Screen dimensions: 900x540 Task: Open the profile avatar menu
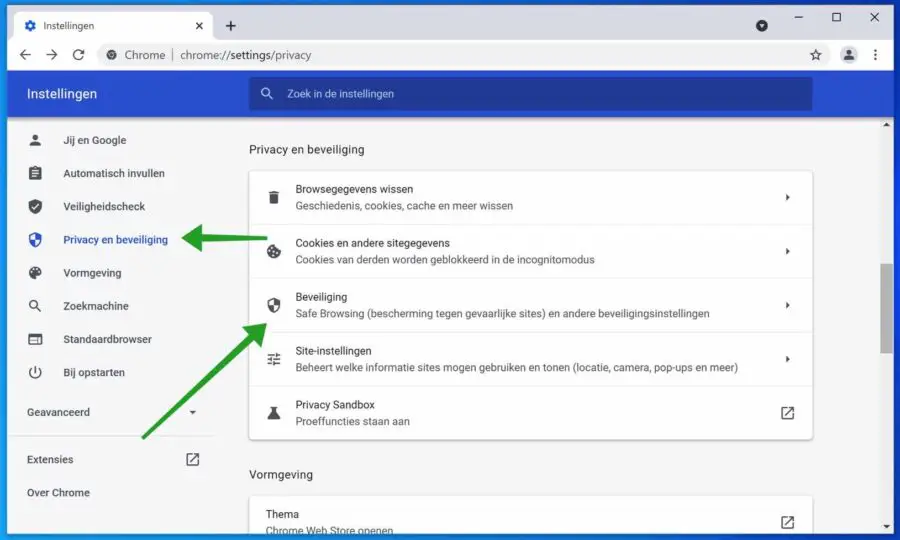(848, 55)
